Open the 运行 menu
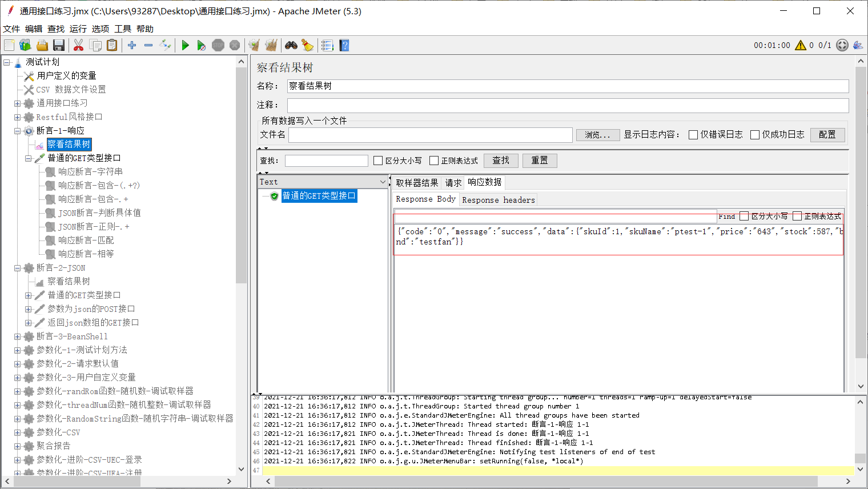Image resolution: width=868 pixels, height=489 pixels. point(78,29)
